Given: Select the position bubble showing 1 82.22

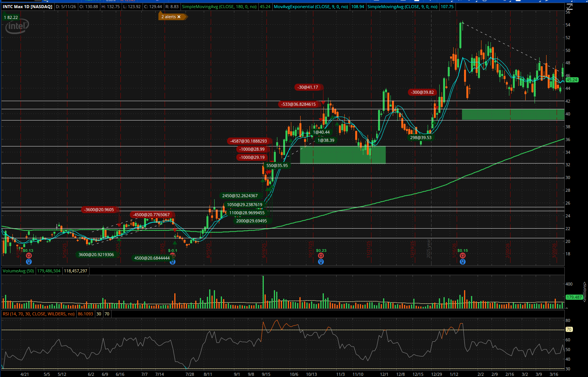Looking at the screenshot, I should [11, 17].
